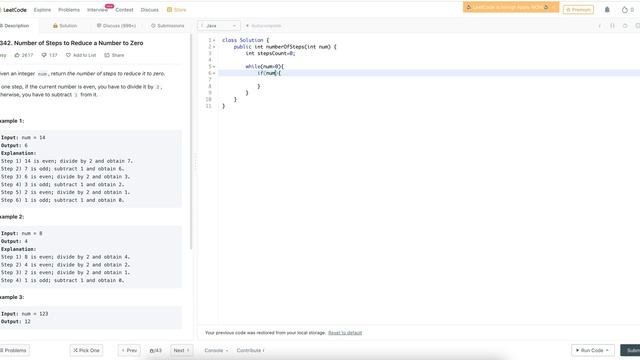Open the Contribute link
The width and height of the screenshot is (640, 360).
250,350
